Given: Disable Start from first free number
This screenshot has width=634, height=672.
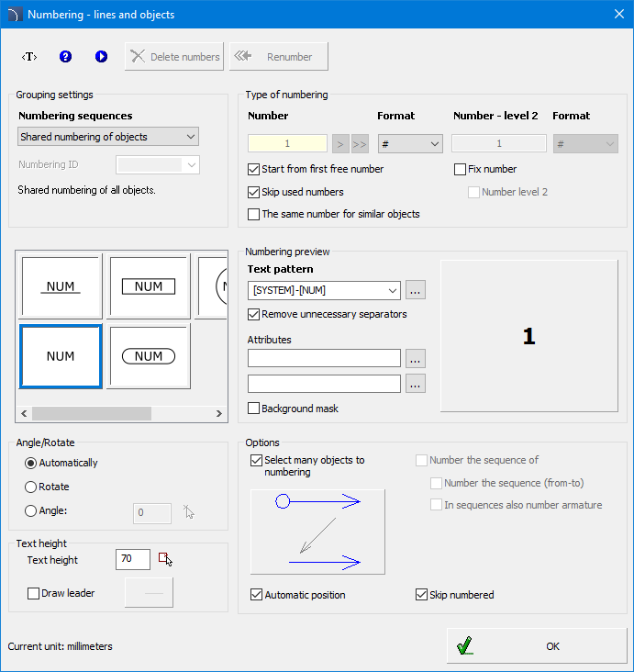Looking at the screenshot, I should (254, 170).
